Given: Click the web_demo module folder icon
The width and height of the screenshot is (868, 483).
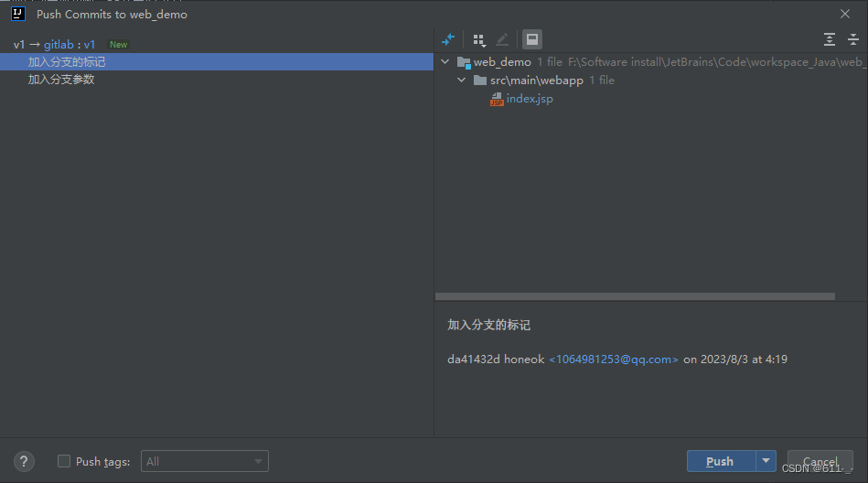Looking at the screenshot, I should click(464, 62).
